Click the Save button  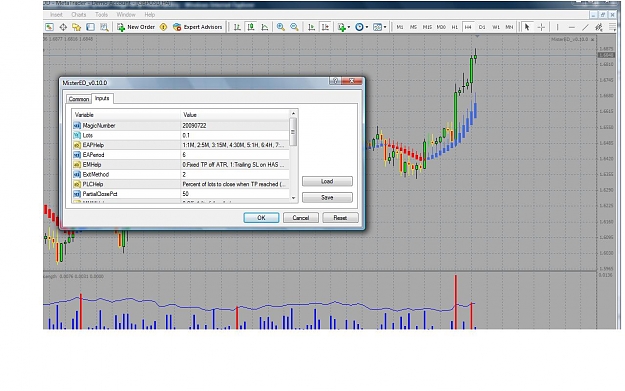[x=327, y=197]
